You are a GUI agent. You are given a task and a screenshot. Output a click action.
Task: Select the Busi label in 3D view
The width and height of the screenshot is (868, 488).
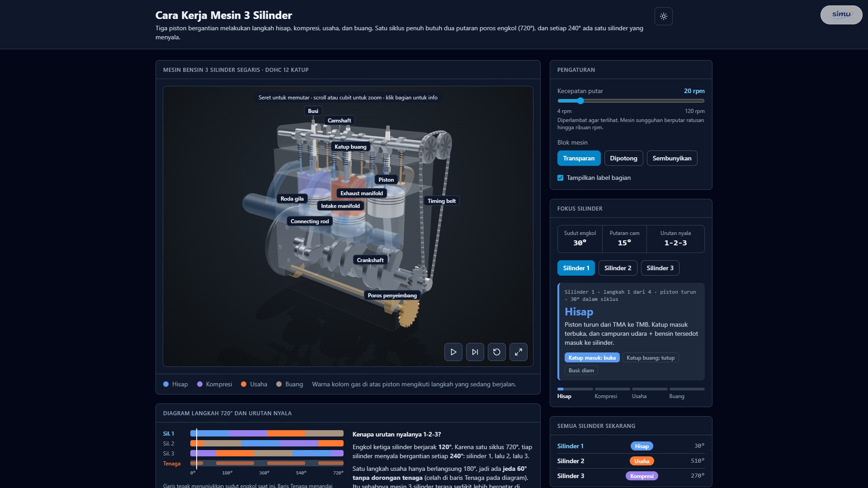click(313, 111)
